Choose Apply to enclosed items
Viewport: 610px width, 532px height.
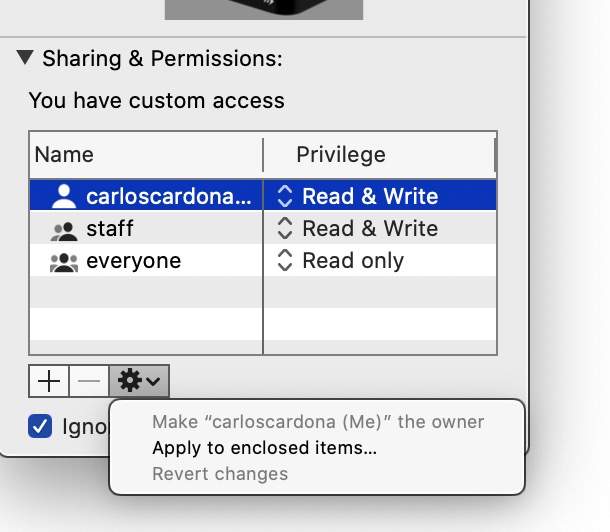click(264, 448)
